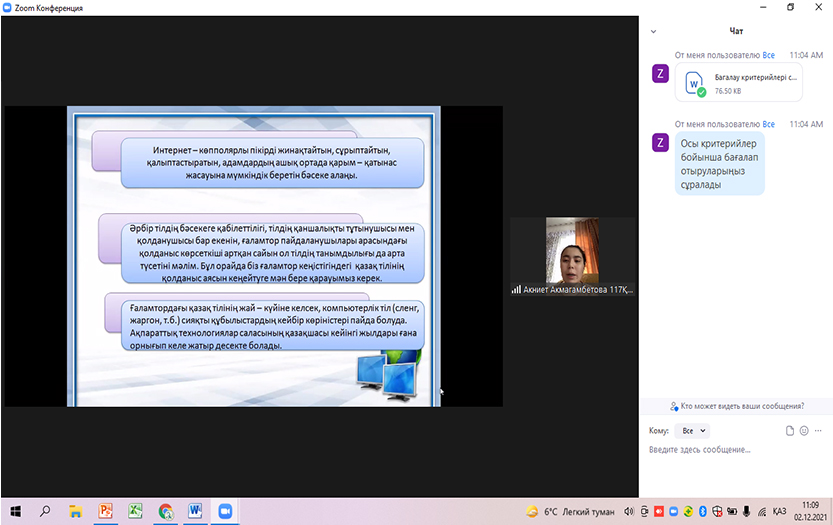Viewport: 833px width, 525px height.
Task: Switch to PowerPoint in the taskbar
Action: (x=105, y=511)
